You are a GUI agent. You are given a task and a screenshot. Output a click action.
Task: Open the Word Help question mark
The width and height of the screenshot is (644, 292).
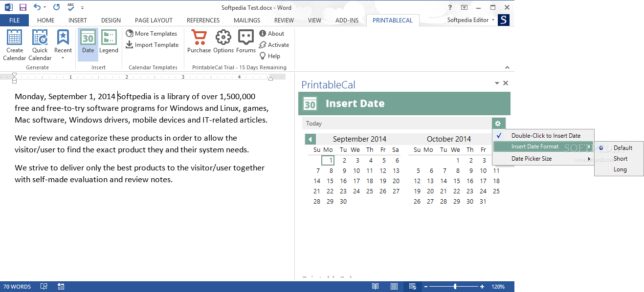(450, 7)
